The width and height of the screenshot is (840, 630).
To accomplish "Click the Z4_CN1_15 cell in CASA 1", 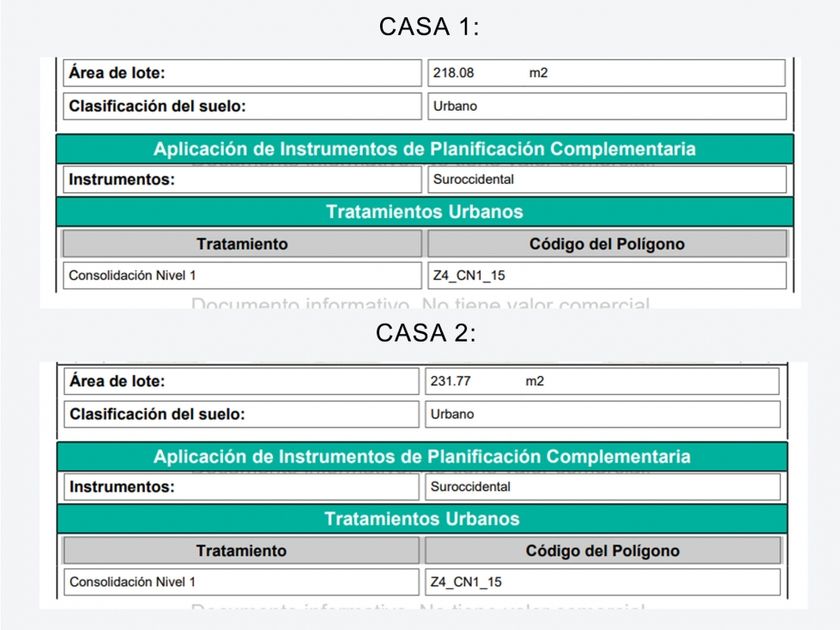I will pyautogui.click(x=607, y=275).
